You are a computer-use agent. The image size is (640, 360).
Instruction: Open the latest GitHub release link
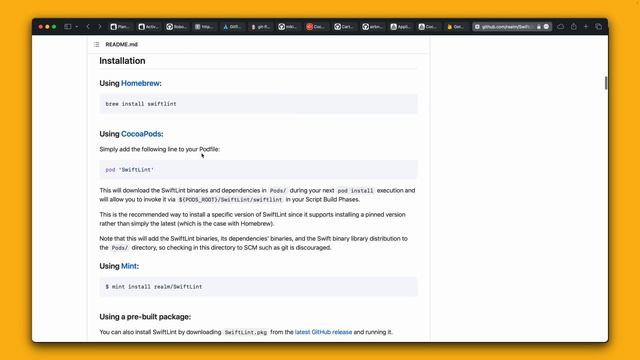point(323,332)
